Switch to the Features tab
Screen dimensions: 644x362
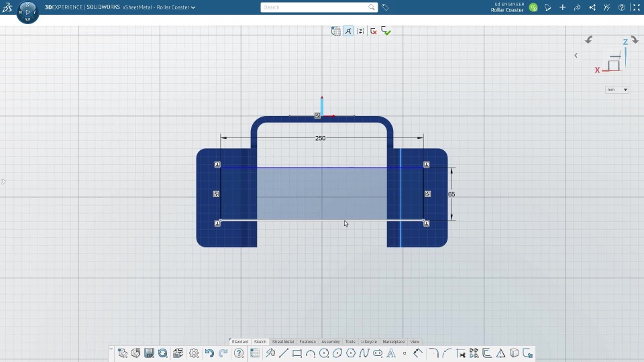pos(308,341)
